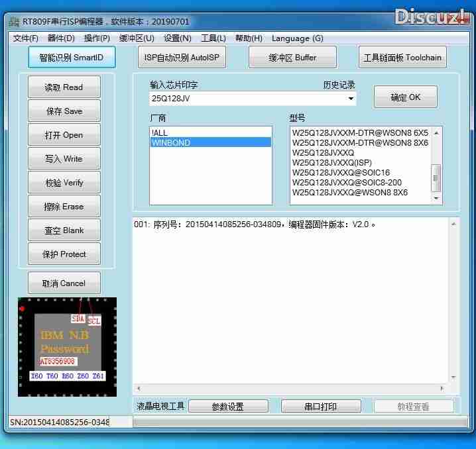
Task: Click the IBM N.B Password chip image
Action: tap(67, 346)
